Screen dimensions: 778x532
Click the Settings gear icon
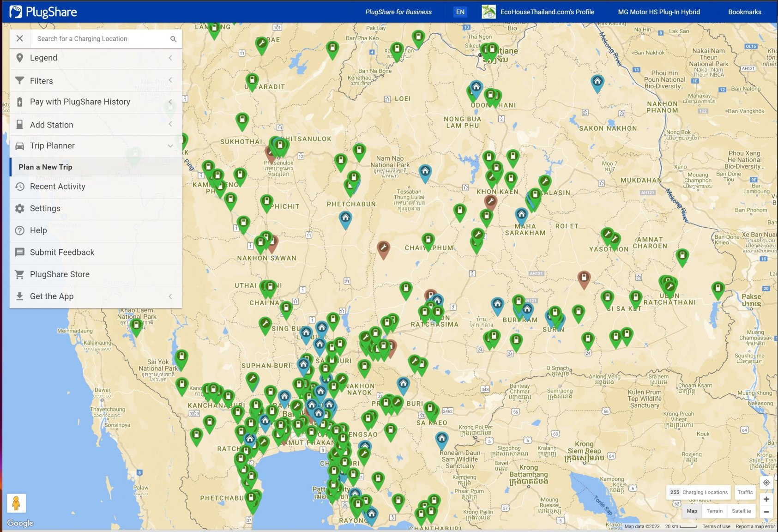click(x=19, y=208)
